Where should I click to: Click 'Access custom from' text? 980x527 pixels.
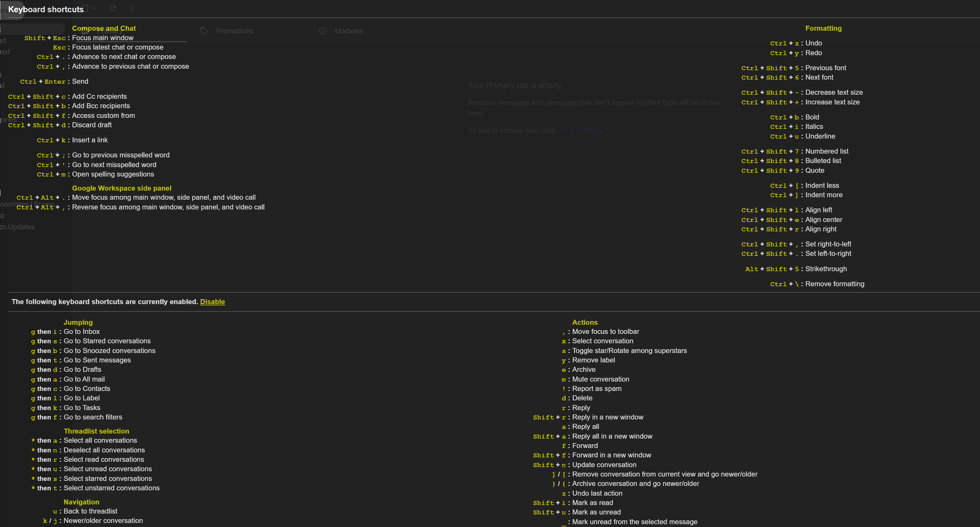click(x=104, y=115)
